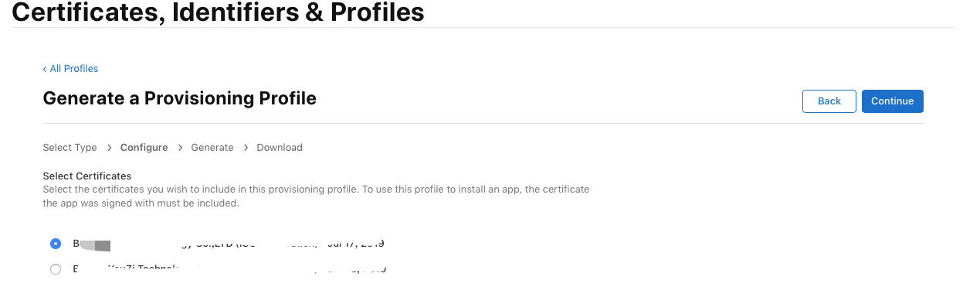This screenshot has height=287, width=980.
Task: Jump to the Generate step
Action: 212,147
